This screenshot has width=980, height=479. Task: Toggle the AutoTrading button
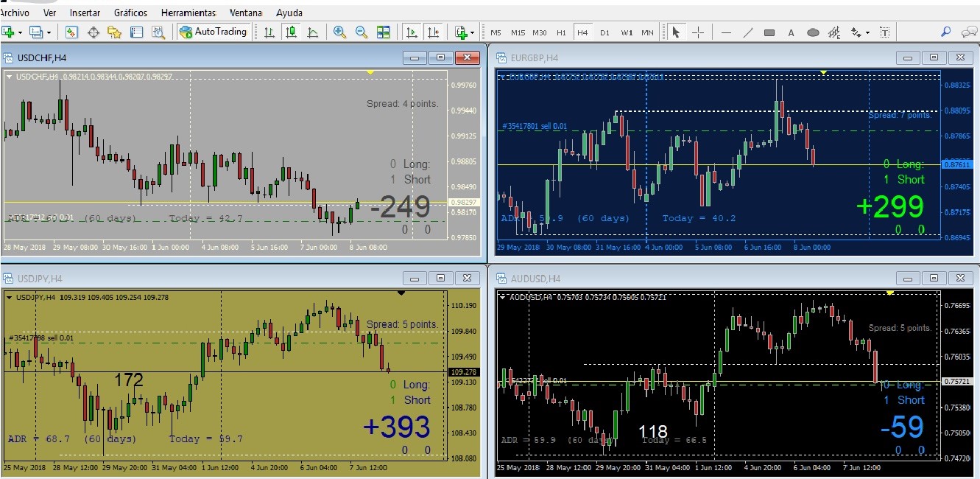(213, 32)
